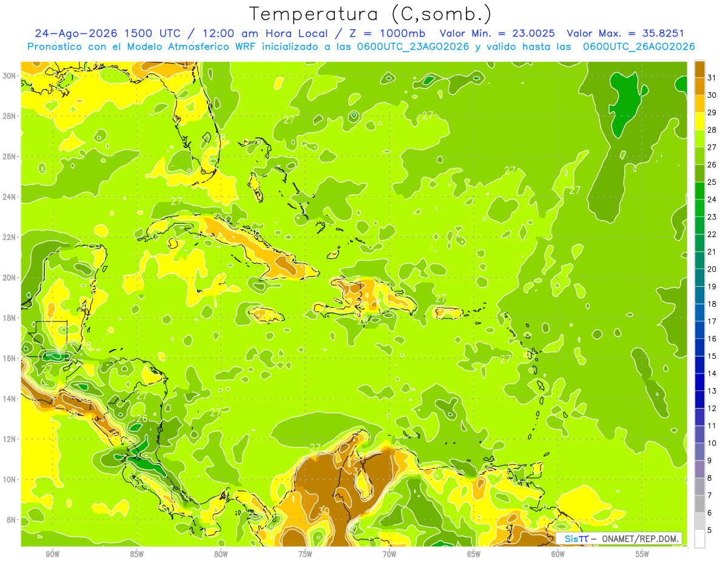The image size is (728, 562).
Task: Click the 90W longitude axis label
Action: [52, 554]
